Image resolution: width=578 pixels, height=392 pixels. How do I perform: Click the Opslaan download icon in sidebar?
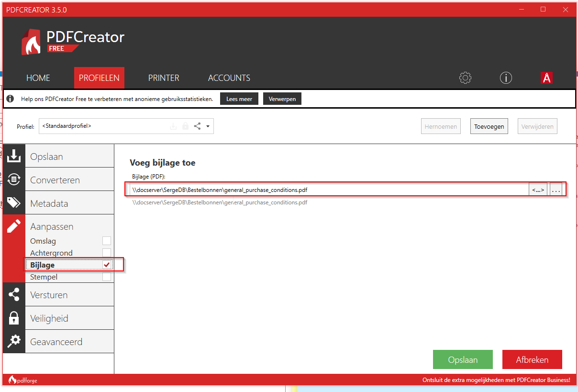coord(14,156)
